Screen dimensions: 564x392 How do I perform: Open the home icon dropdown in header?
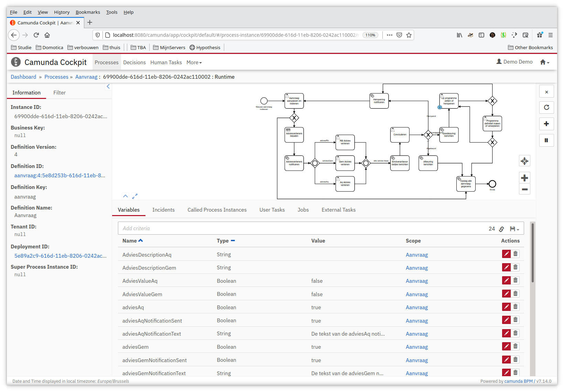545,62
